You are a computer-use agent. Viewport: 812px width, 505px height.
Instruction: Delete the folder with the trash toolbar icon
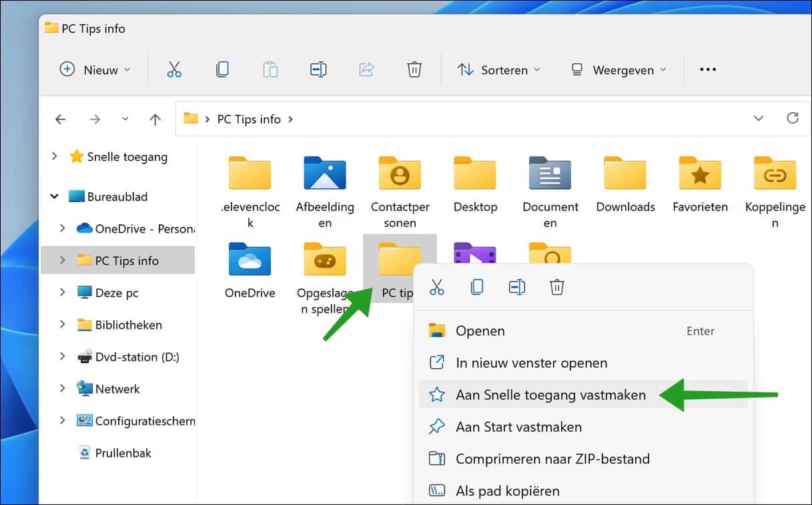[414, 69]
